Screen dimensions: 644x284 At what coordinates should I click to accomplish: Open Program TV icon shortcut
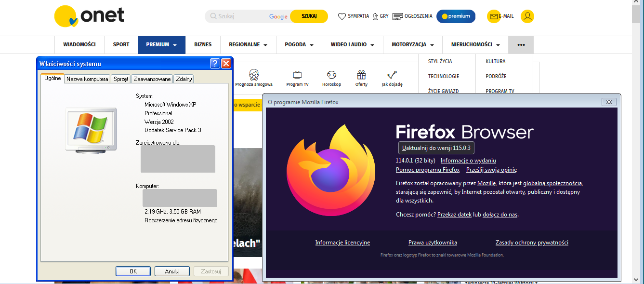coord(297,75)
